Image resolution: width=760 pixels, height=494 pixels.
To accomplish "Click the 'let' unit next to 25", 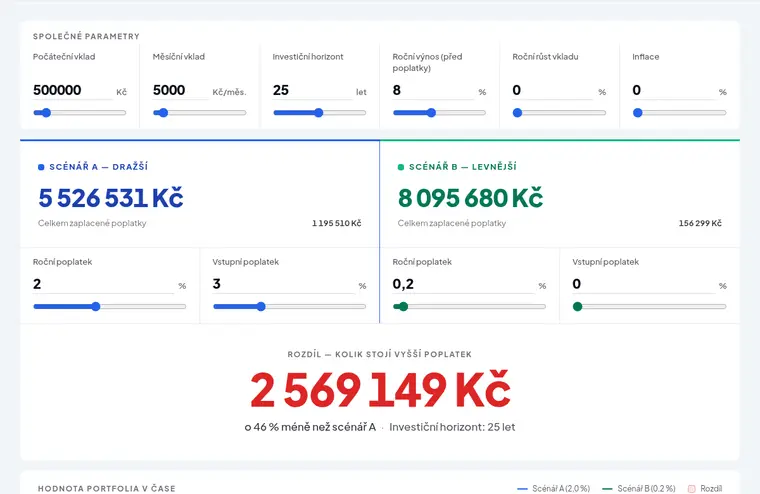I will coord(361,92).
